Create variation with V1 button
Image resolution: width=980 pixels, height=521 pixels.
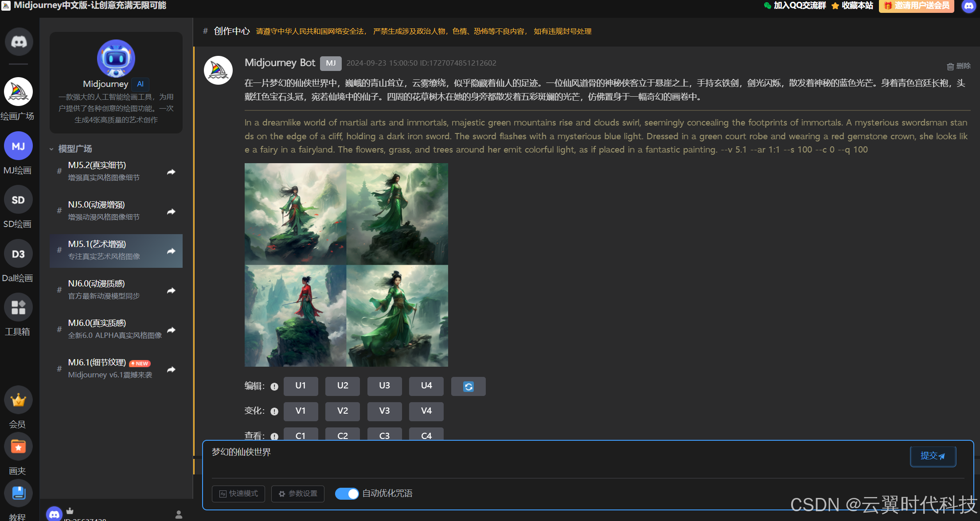point(301,411)
